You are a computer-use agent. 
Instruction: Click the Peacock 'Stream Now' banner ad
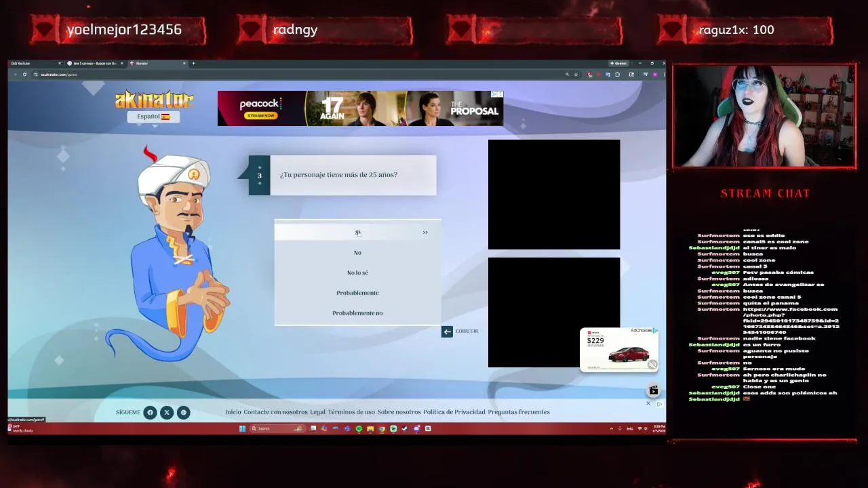360,108
